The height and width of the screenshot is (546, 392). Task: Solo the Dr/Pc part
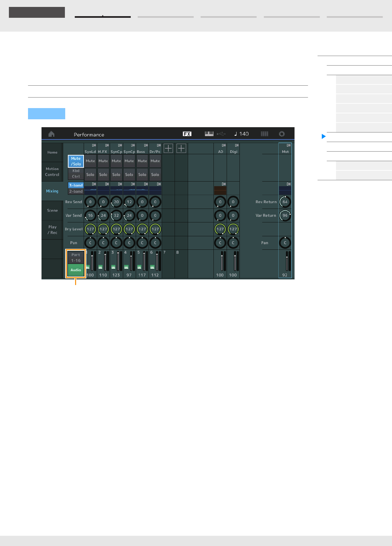pos(155,175)
